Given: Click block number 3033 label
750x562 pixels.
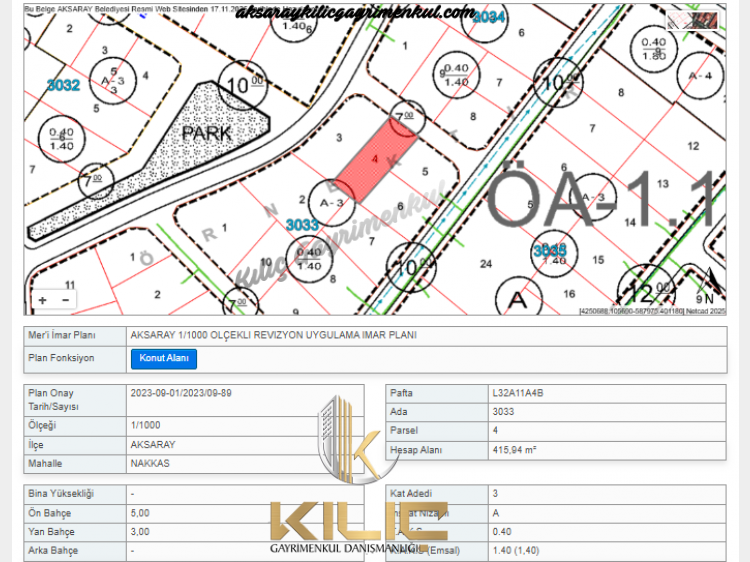Looking at the screenshot, I should coord(302,224).
